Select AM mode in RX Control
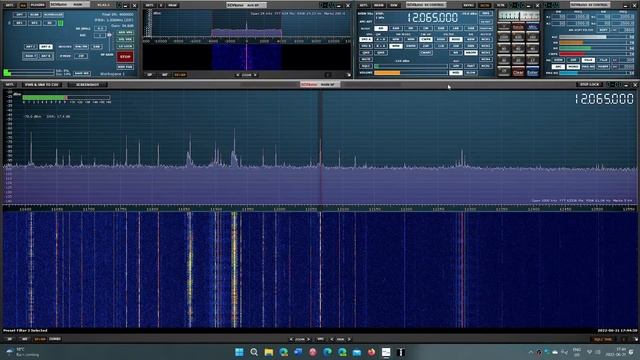The image size is (640, 360). 381,29
